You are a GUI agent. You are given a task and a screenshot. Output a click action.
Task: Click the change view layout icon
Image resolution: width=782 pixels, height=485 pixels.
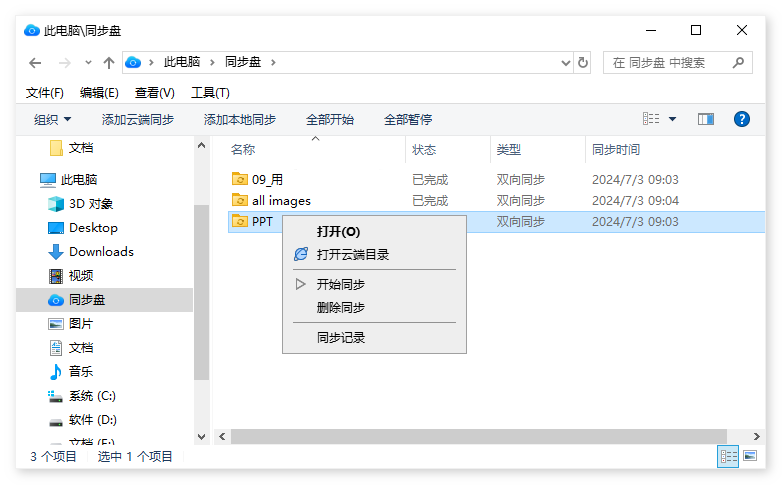(x=651, y=119)
